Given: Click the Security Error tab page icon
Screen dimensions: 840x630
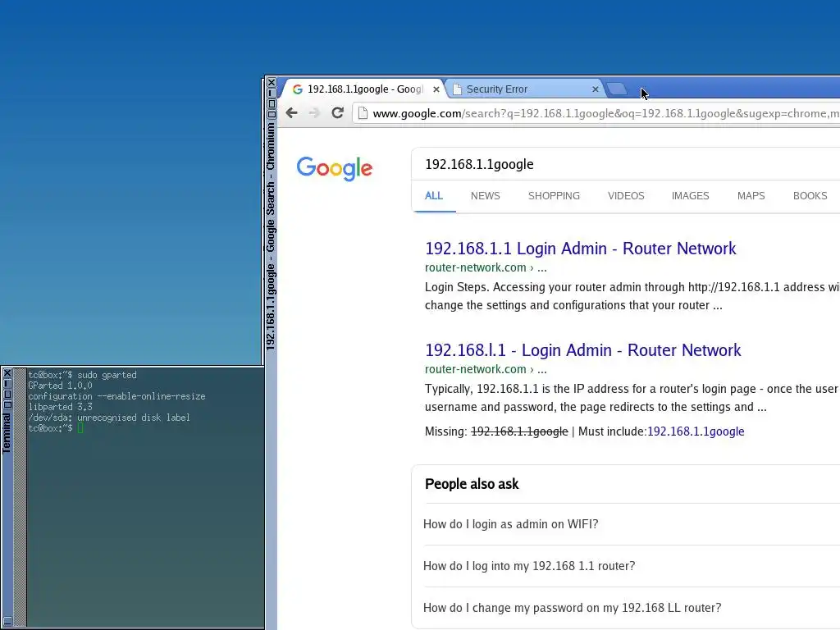Looking at the screenshot, I should coord(457,89).
